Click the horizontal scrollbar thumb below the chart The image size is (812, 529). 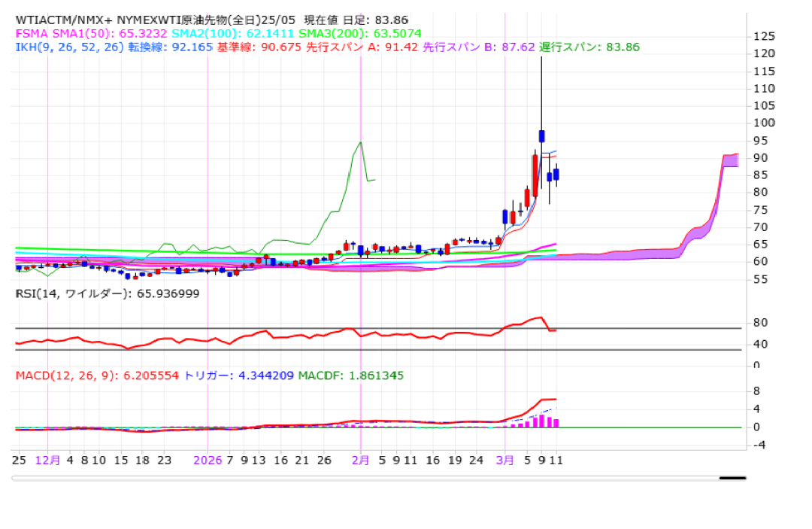click(732, 478)
